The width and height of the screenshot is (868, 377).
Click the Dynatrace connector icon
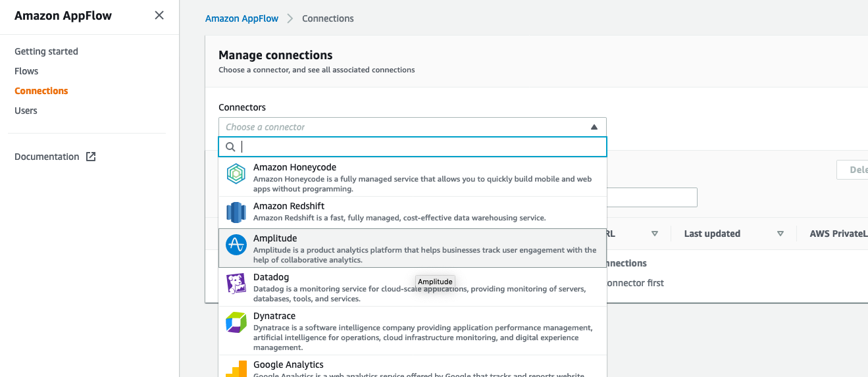[x=236, y=322]
